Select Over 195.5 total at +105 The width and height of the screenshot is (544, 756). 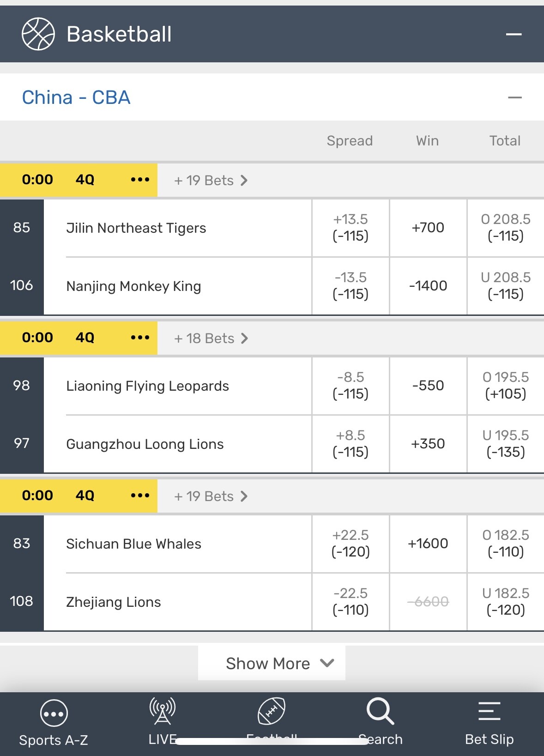point(505,386)
